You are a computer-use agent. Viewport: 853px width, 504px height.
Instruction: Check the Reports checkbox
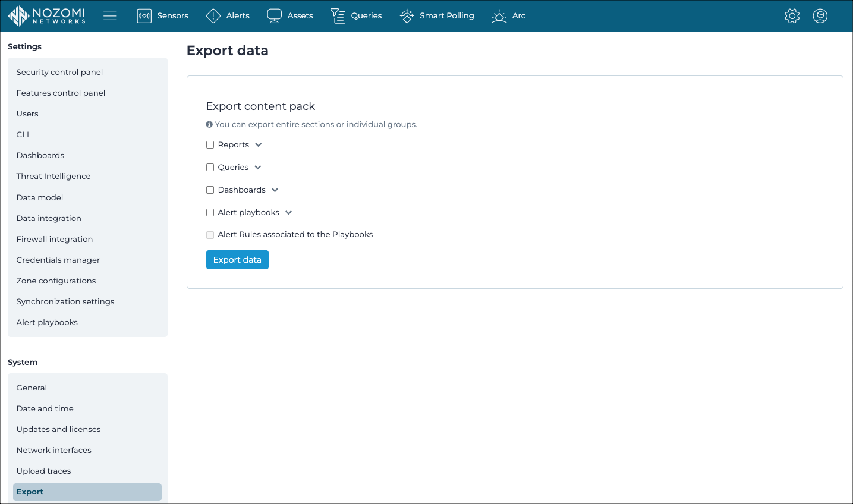210,145
